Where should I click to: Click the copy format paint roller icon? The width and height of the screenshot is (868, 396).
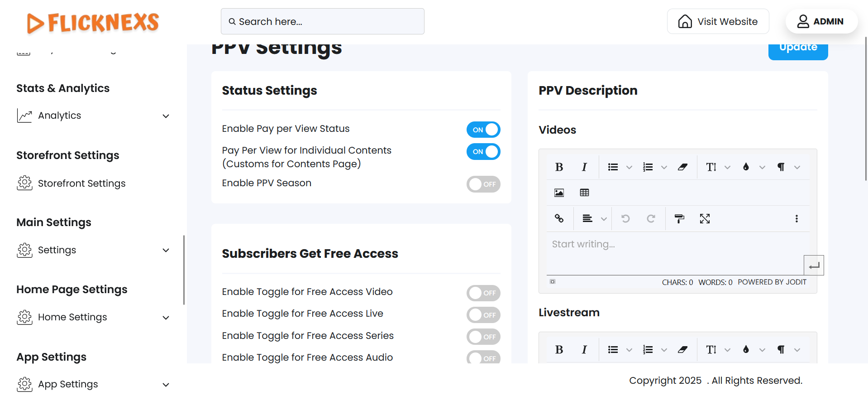pyautogui.click(x=679, y=219)
